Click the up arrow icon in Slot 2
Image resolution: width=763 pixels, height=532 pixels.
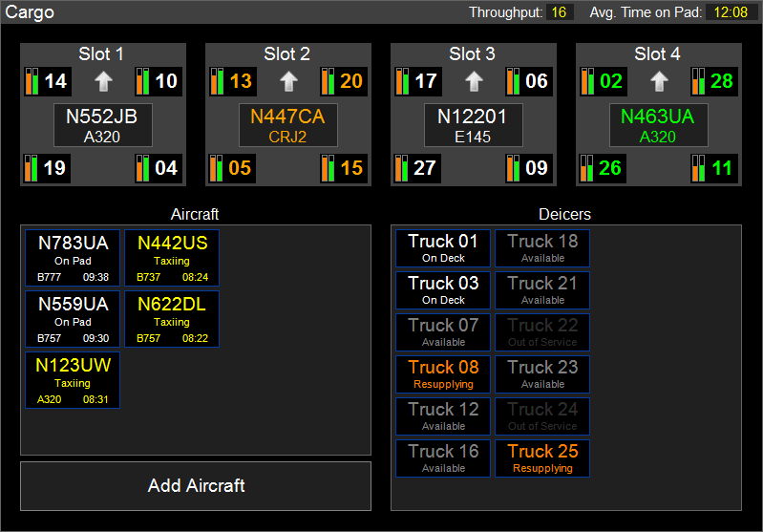click(x=288, y=81)
